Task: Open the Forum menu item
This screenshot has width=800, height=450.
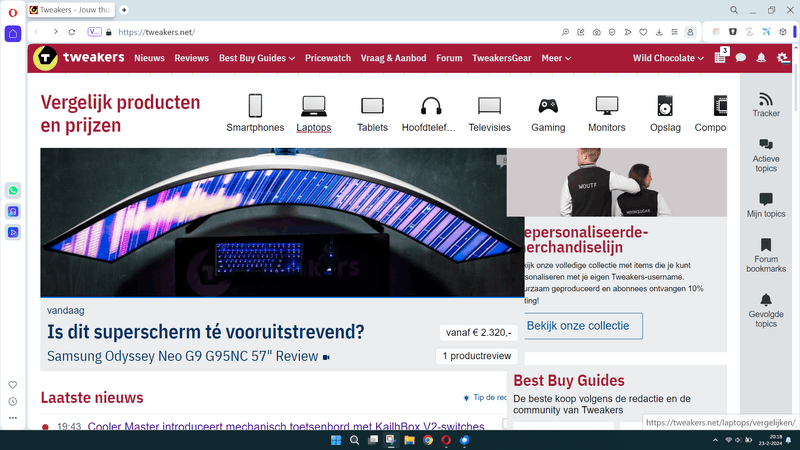Action: pos(449,58)
